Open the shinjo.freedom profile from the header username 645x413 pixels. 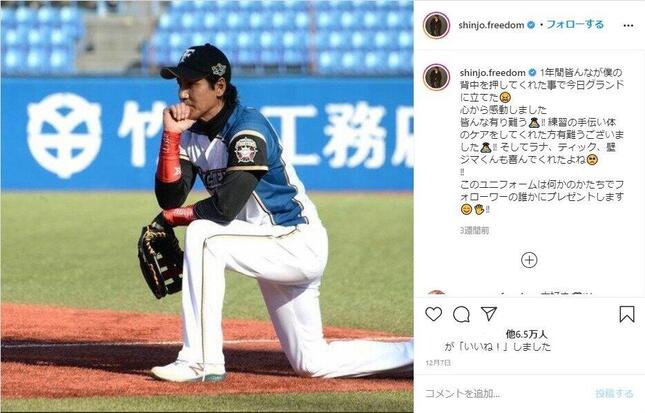pos(491,25)
